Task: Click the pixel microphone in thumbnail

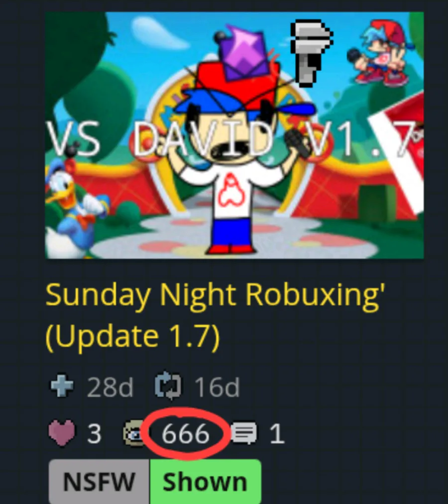Action: pos(311,52)
